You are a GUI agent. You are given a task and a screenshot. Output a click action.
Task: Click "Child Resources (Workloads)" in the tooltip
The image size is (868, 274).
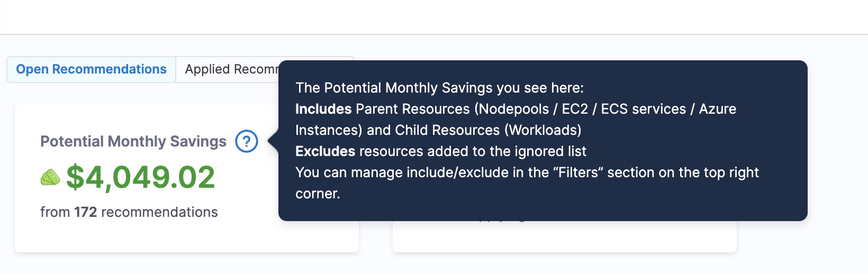pyautogui.click(x=488, y=130)
